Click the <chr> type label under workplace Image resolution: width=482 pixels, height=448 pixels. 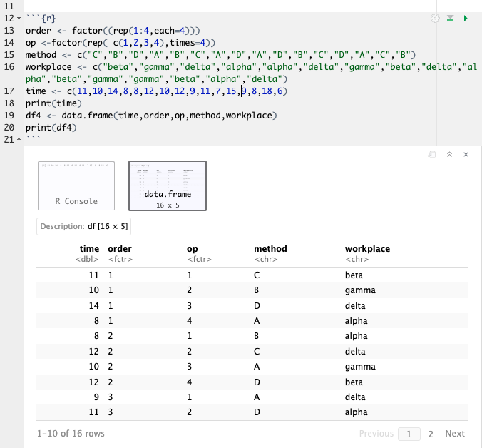pyautogui.click(x=357, y=259)
